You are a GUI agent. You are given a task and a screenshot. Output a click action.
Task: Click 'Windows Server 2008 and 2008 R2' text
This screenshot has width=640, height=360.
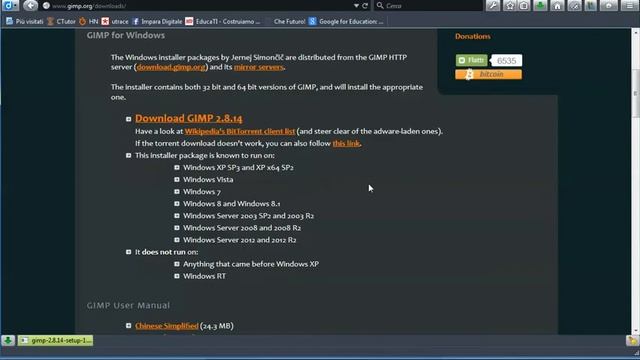click(x=242, y=228)
